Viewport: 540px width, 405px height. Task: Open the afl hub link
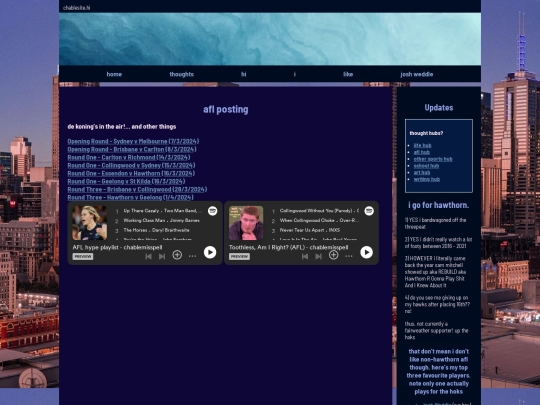(x=422, y=152)
